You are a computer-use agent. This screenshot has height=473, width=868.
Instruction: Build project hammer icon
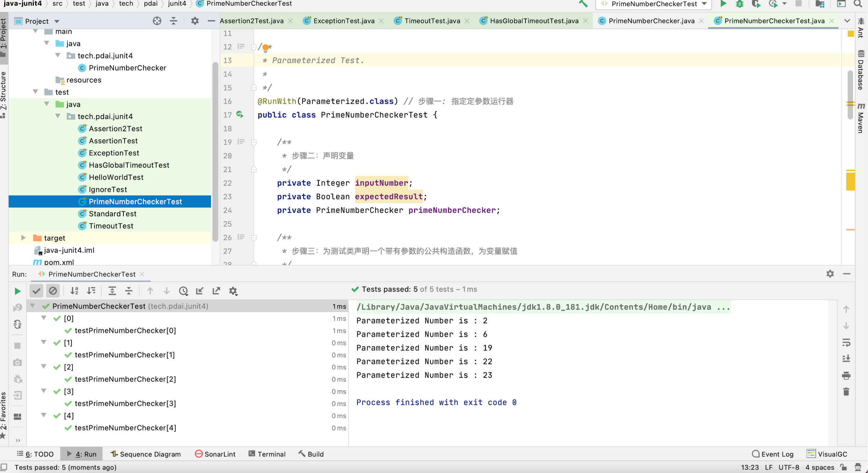pos(583,4)
